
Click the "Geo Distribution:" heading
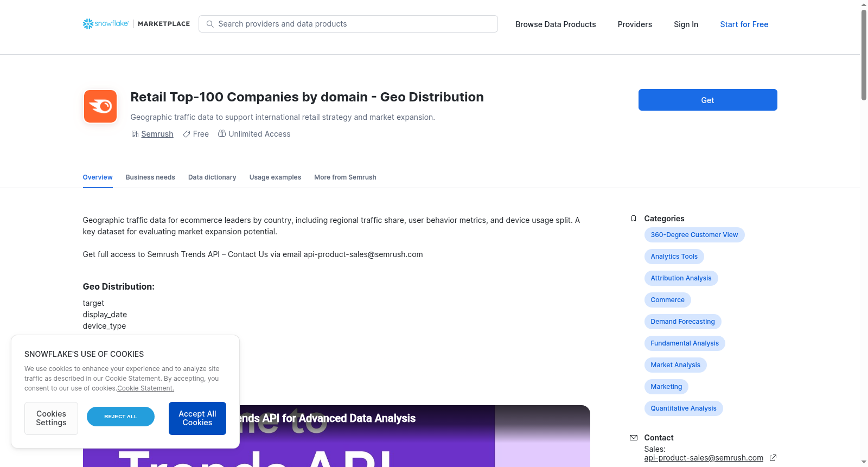pyautogui.click(x=118, y=286)
